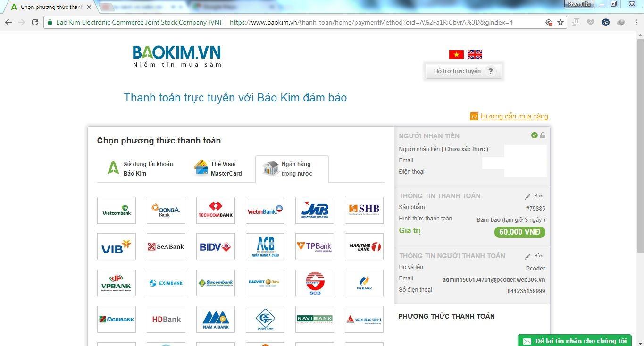
Task: Go back to previous page
Action: point(8,22)
